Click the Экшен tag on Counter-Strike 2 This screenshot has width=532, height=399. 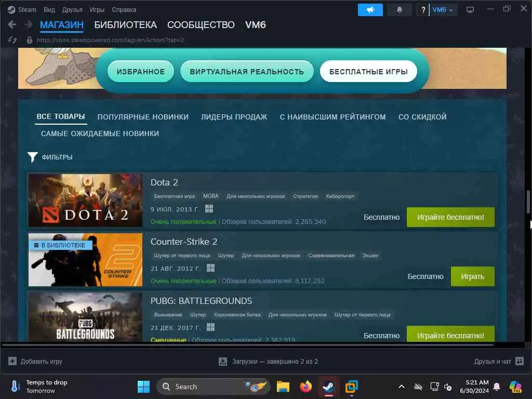pyautogui.click(x=370, y=255)
